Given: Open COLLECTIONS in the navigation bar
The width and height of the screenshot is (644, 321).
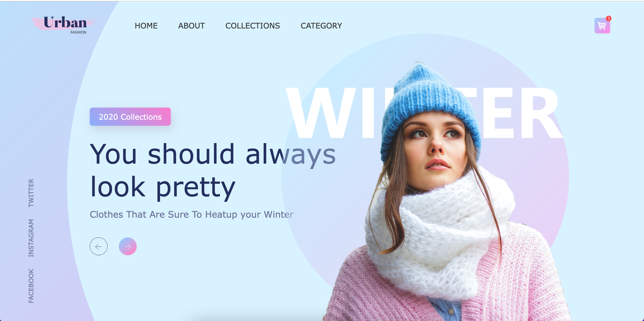Looking at the screenshot, I should (x=252, y=26).
